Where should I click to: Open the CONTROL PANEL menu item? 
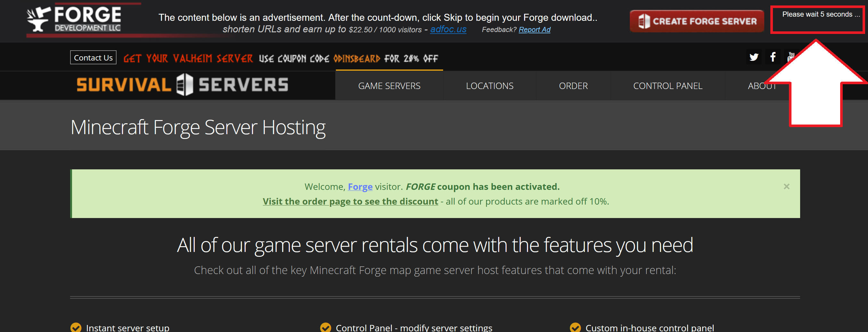(x=668, y=85)
